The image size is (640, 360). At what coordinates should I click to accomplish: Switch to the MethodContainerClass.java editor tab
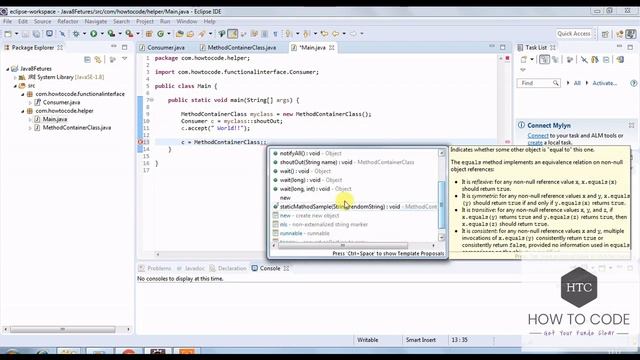click(x=242, y=48)
